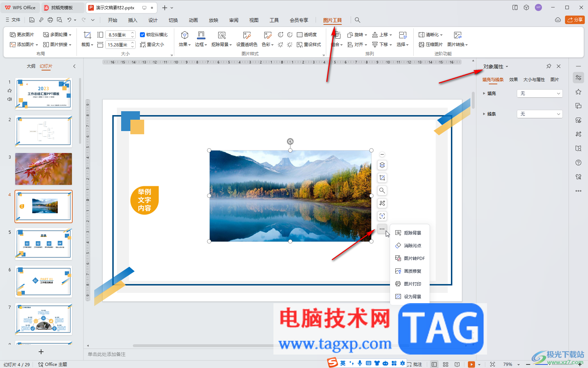Click the rotation handle above the picture
Image resolution: width=588 pixels, height=368 pixels.
point(290,142)
